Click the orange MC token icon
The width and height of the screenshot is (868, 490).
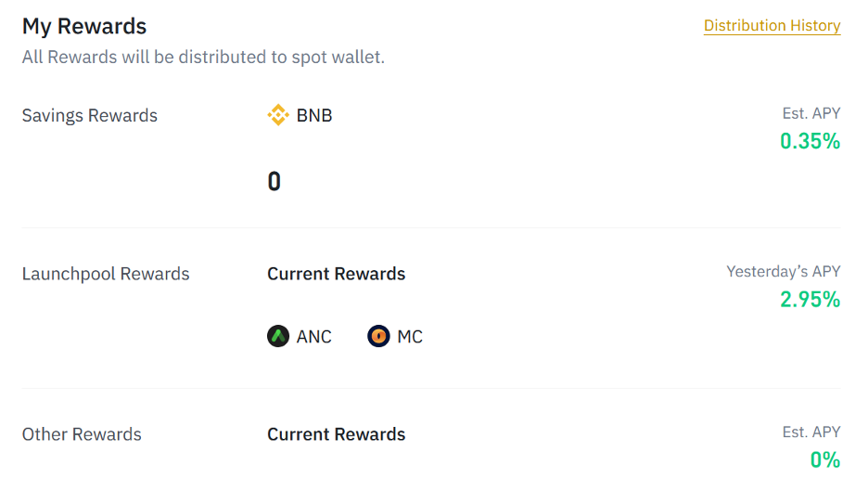click(x=378, y=336)
